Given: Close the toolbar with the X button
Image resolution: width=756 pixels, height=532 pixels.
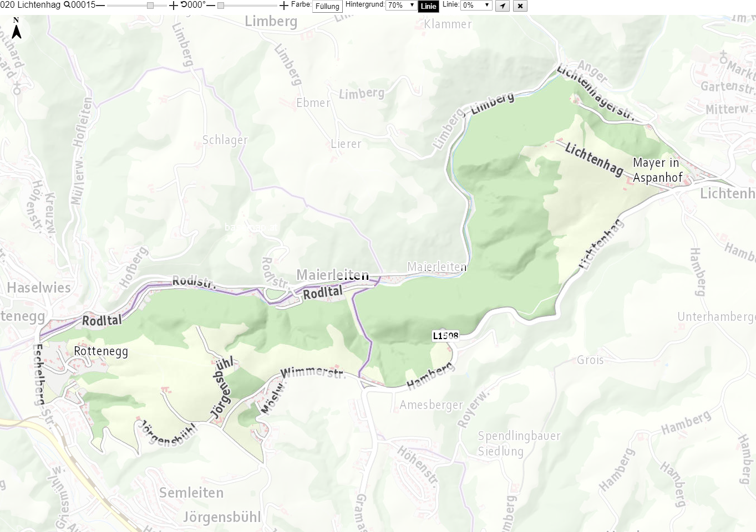Looking at the screenshot, I should [520, 6].
